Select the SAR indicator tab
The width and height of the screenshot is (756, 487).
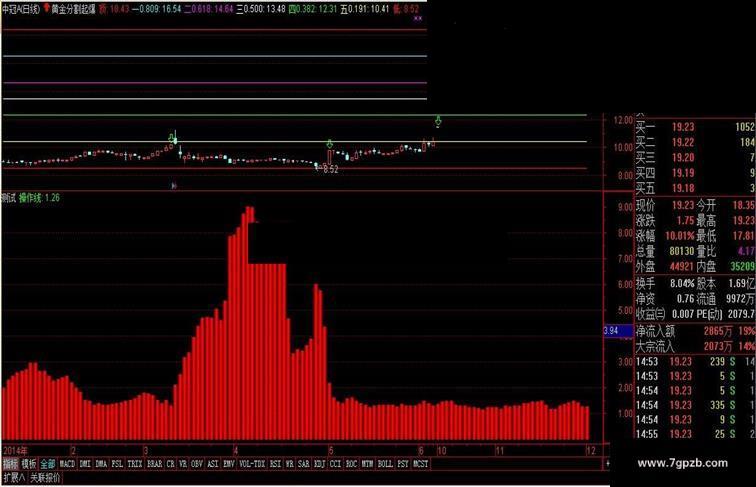pos(303,464)
